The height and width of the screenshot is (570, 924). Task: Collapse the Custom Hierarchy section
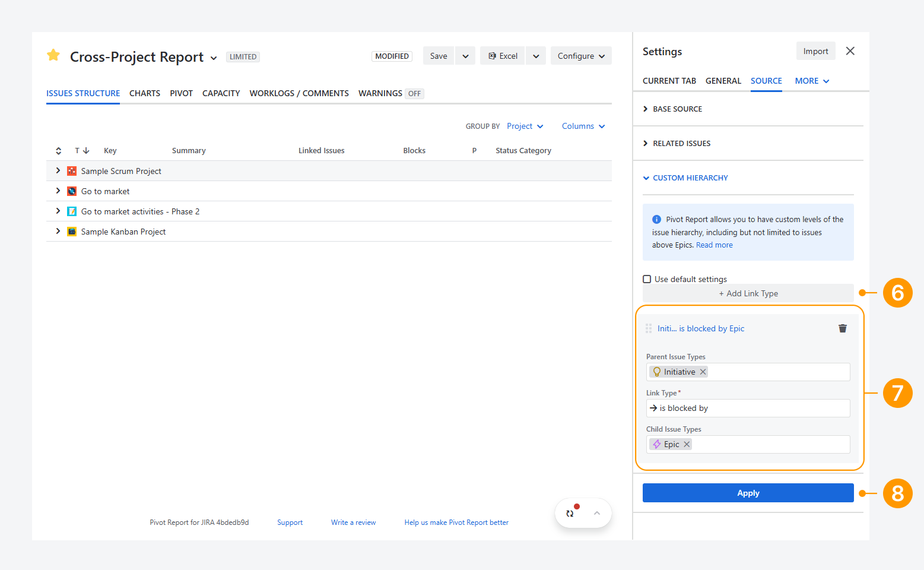685,178
